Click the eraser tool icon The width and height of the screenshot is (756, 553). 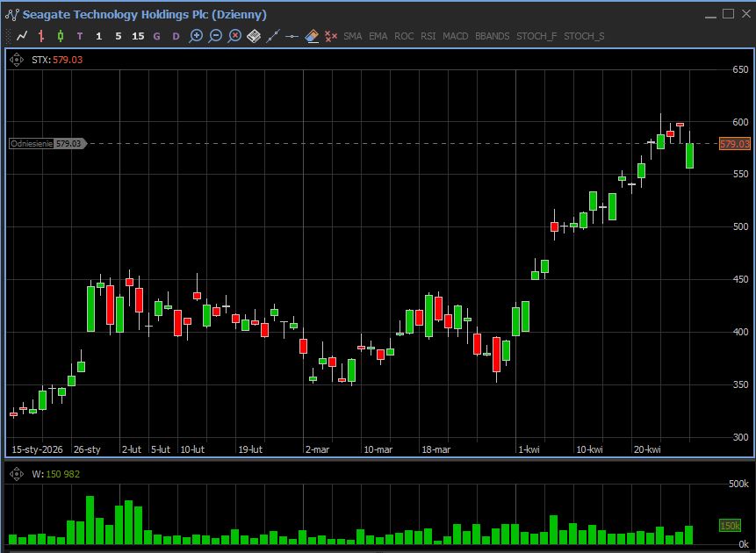(x=312, y=36)
